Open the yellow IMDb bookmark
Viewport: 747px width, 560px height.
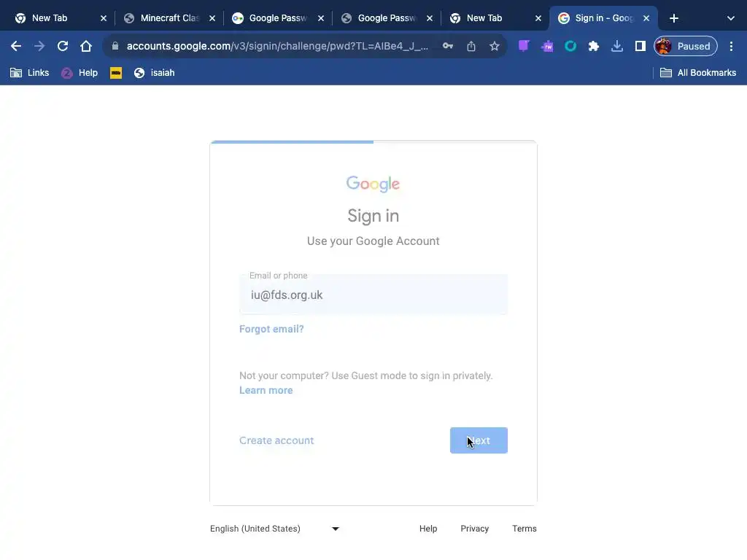[116, 73]
